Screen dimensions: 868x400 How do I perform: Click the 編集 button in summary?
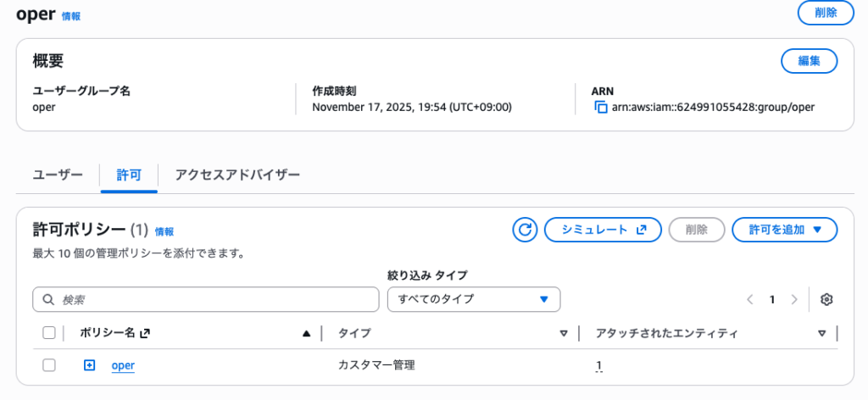809,61
